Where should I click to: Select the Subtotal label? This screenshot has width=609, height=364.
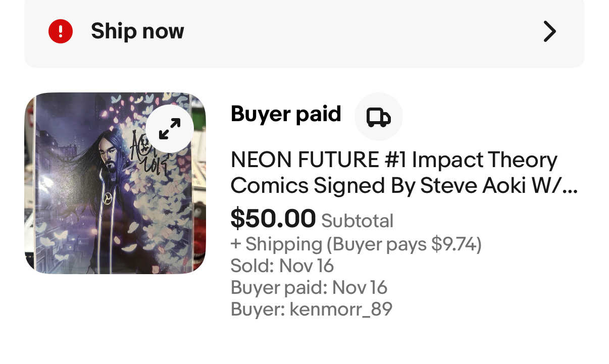(x=357, y=221)
